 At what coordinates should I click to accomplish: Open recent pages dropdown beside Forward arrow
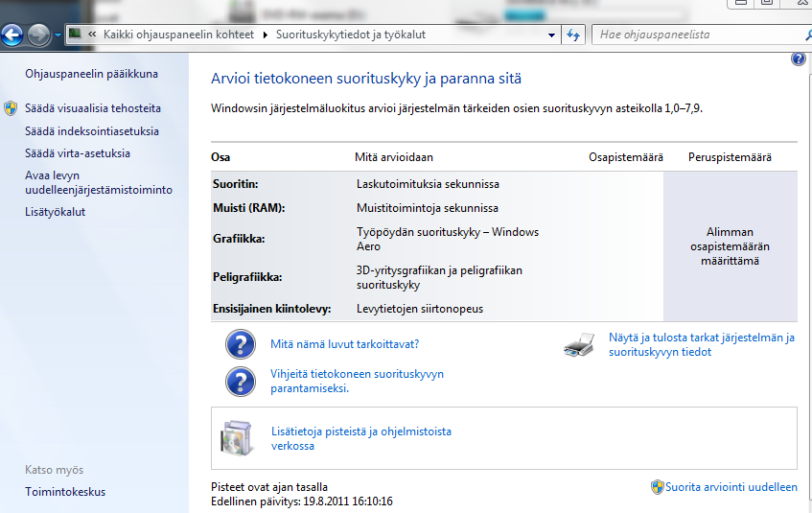(x=58, y=35)
